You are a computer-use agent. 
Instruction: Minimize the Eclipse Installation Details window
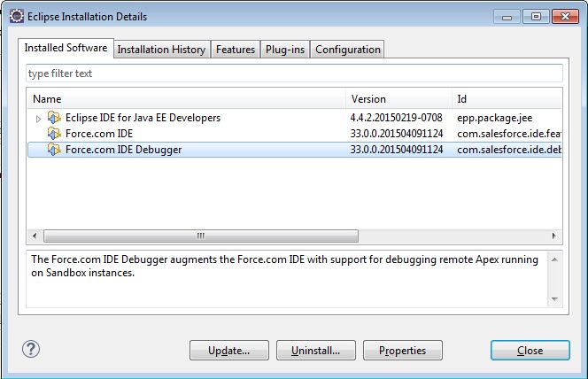click(x=507, y=17)
